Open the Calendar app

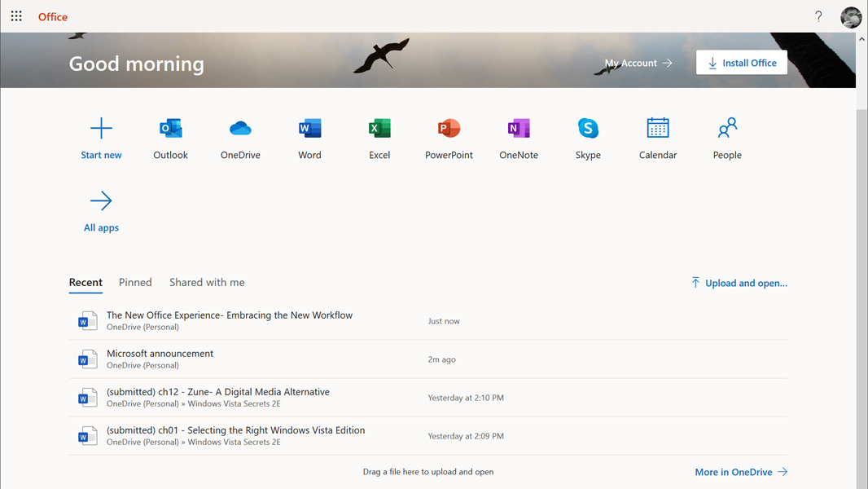658,129
